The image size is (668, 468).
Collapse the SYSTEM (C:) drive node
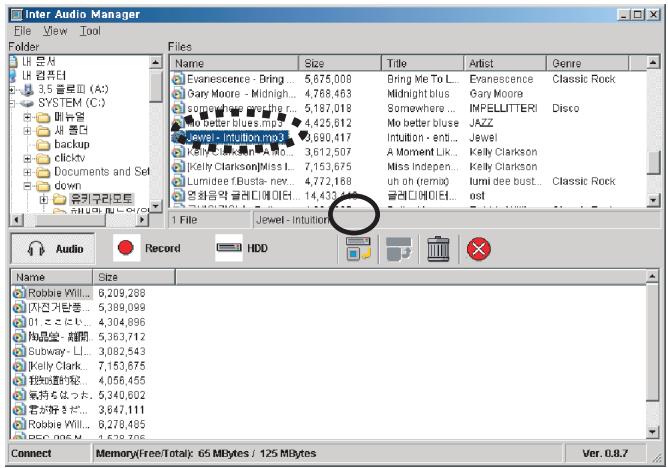pos(12,103)
